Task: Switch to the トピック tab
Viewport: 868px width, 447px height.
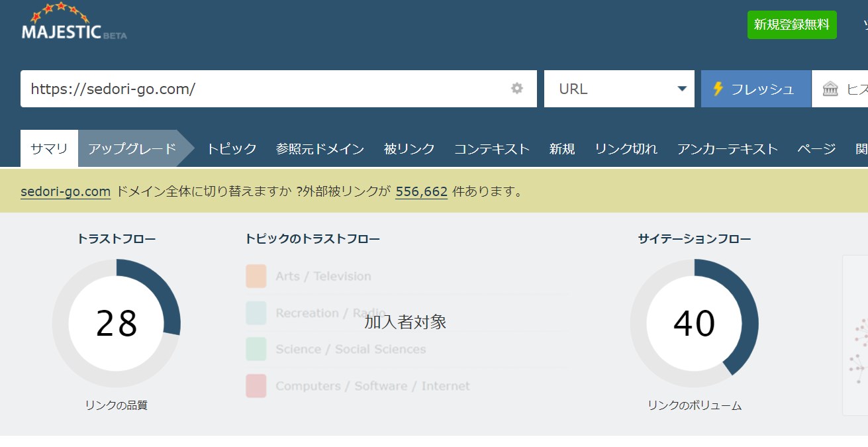Action: 231,148
